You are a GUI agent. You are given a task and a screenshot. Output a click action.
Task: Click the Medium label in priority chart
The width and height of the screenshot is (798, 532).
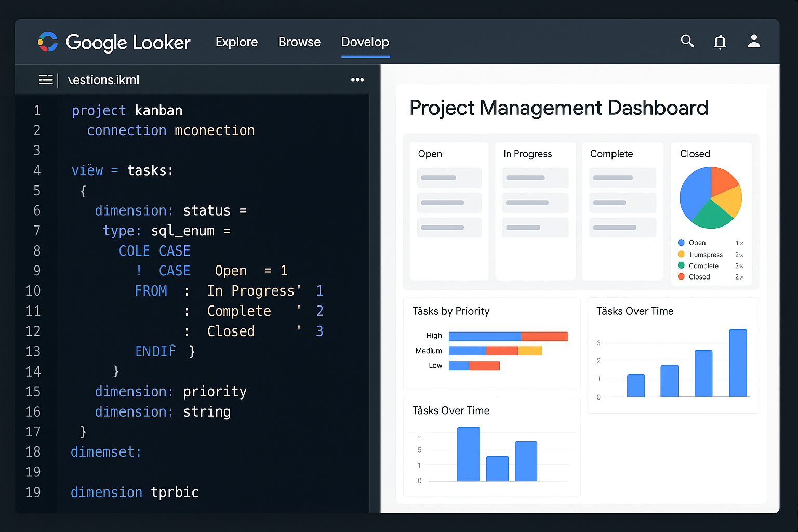[x=429, y=351]
